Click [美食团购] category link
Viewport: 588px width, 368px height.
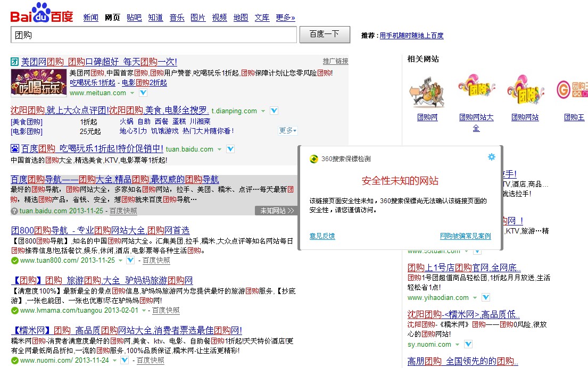[x=27, y=122]
